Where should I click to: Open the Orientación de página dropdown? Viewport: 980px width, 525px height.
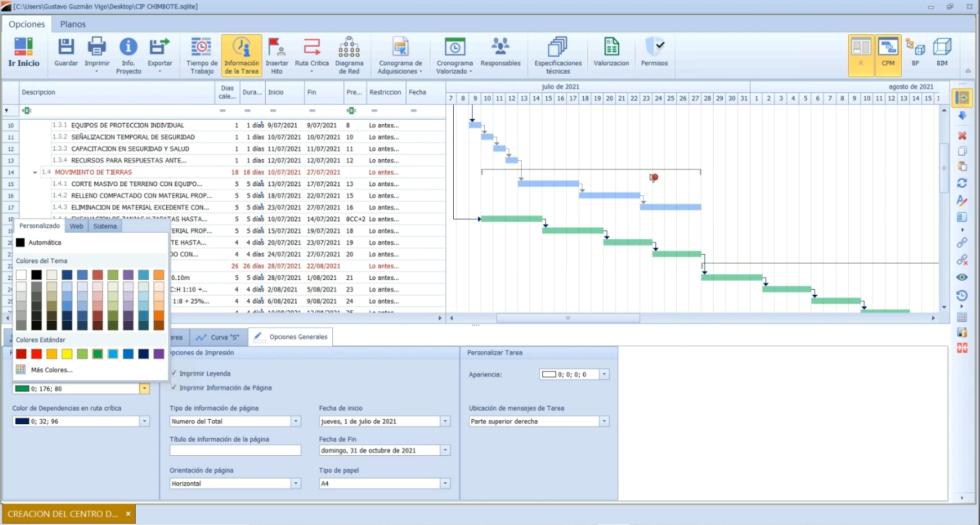pyautogui.click(x=295, y=484)
